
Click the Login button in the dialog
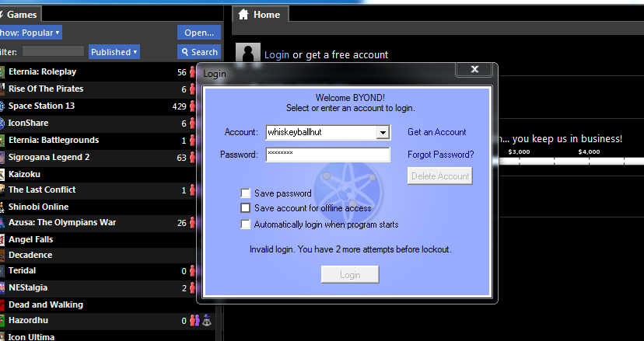[350, 274]
